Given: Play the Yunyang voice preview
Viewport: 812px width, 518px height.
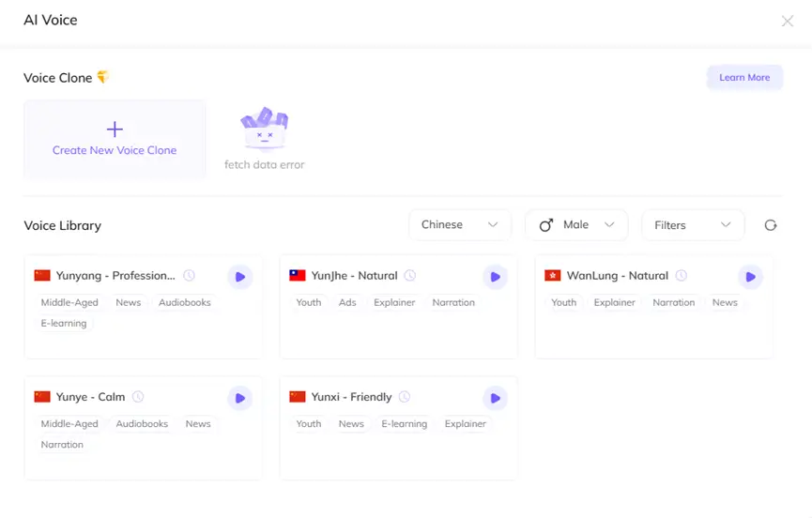Looking at the screenshot, I should coord(239,277).
